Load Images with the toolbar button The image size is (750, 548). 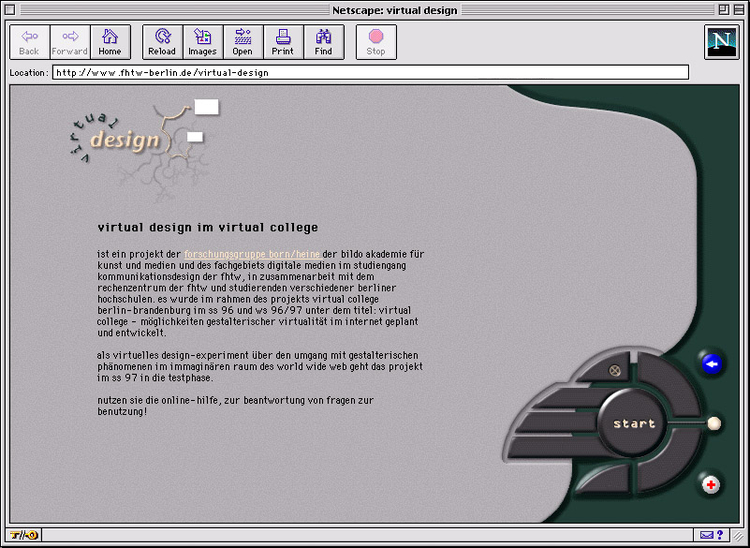point(202,42)
